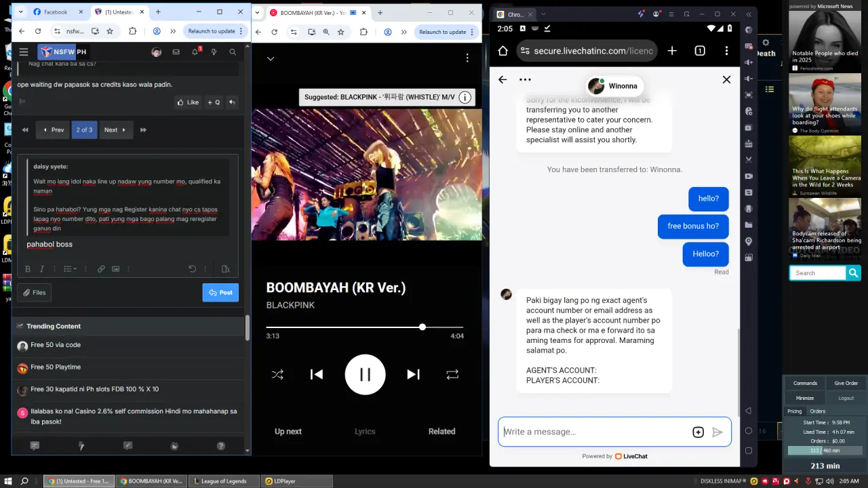The image size is (868, 488).
Task: Collapse the YouTube Music player chevron
Action: click(x=270, y=59)
